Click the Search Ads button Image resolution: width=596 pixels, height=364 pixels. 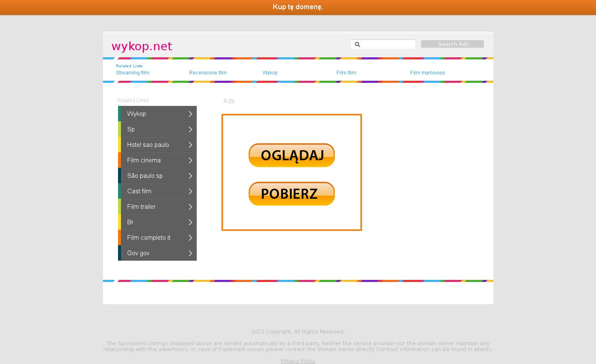[x=452, y=44]
